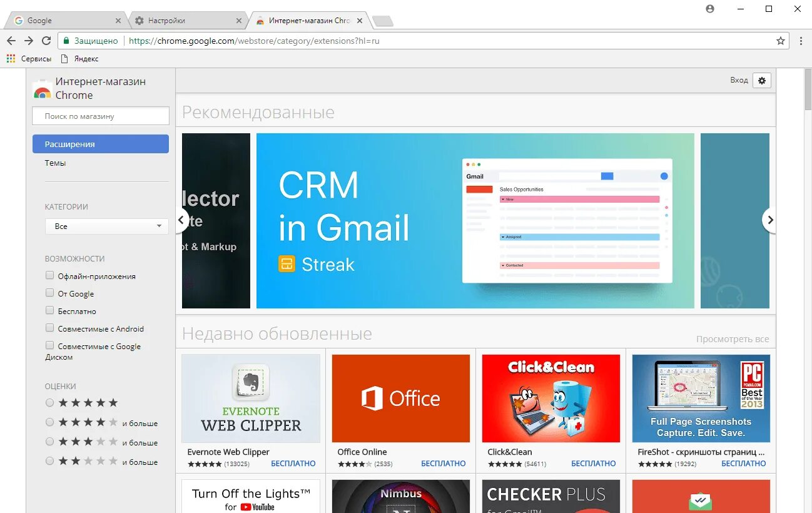The width and height of the screenshot is (812, 513).
Task: Open the Click&Clean extension thumbnail
Action: point(551,399)
